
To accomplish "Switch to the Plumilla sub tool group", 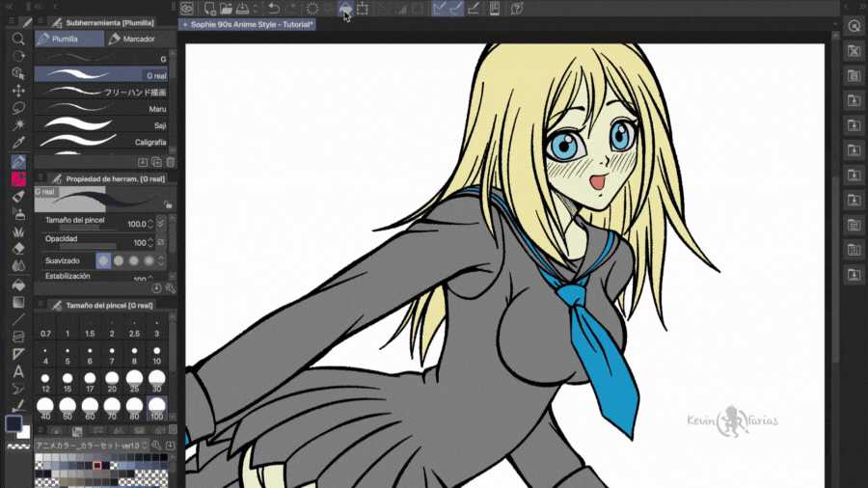I will click(x=69, y=39).
